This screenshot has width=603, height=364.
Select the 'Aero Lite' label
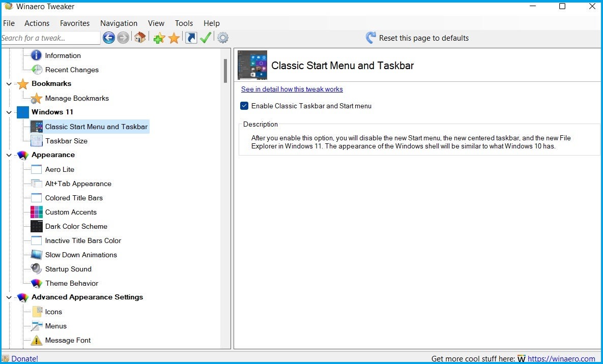[60, 169]
